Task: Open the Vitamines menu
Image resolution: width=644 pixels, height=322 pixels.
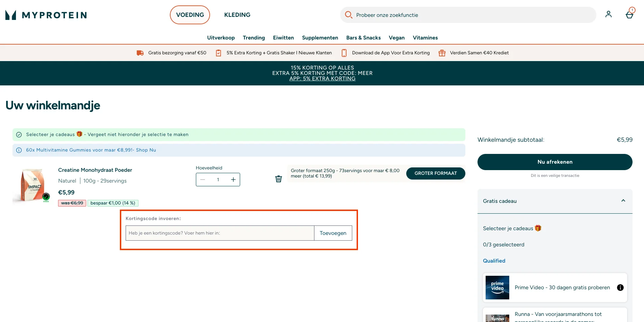Action: click(425, 38)
